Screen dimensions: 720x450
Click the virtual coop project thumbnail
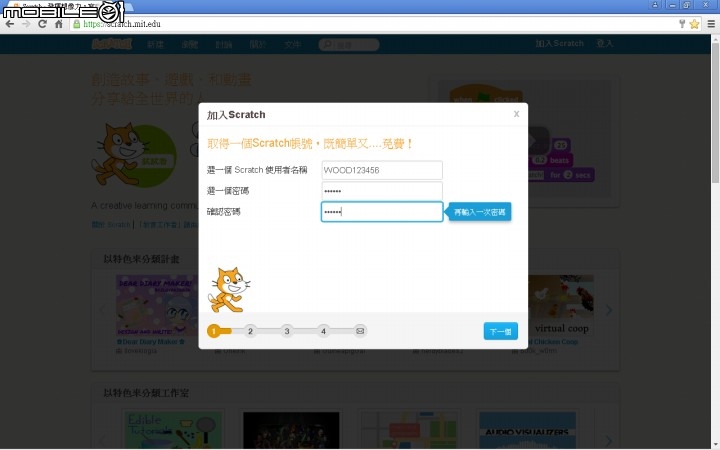(561, 305)
